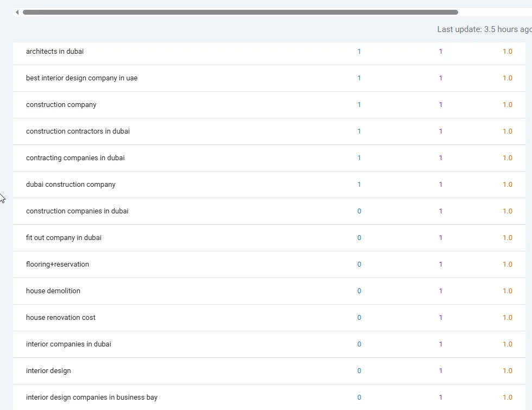532x410 pixels.
Task: Click blue 0 clicks for 'interior design' row
Action: pos(359,370)
